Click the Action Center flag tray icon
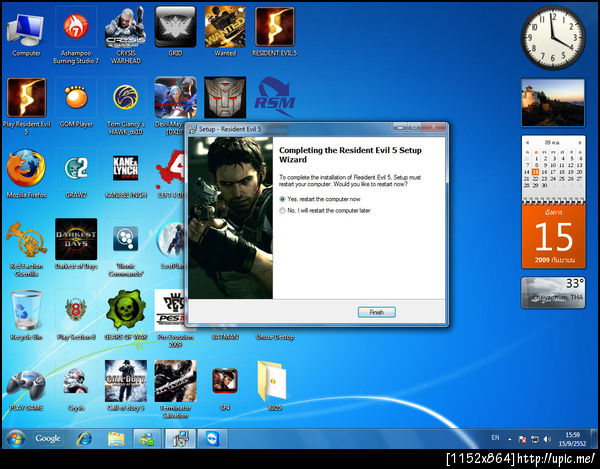 [x=522, y=439]
